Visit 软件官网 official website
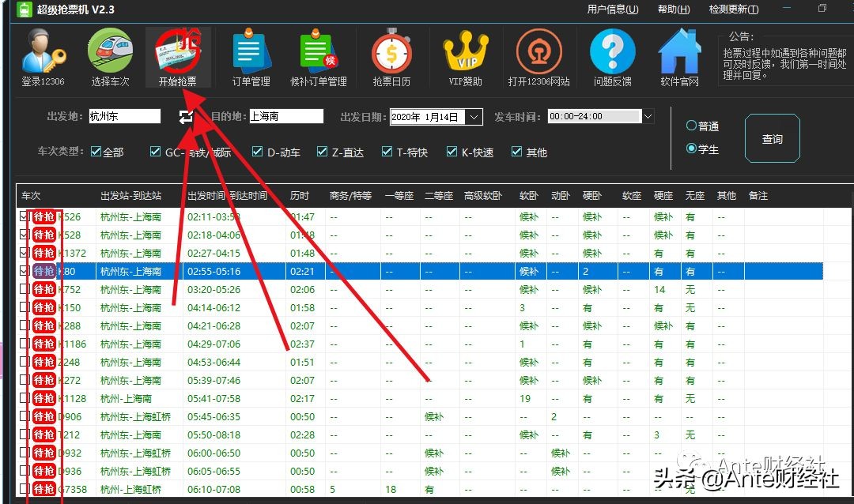 pos(680,55)
